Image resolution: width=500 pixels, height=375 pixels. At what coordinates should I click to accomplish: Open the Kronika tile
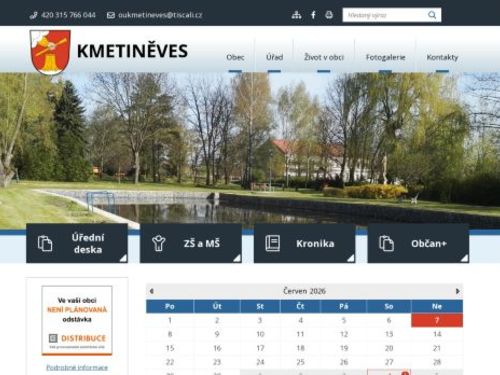tap(304, 243)
